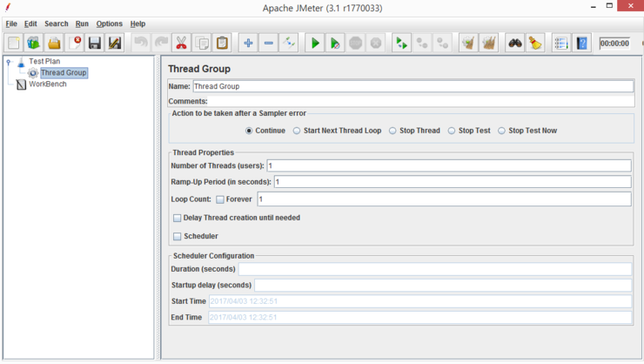644x364 pixels.
Task: Select Test Plan in the tree
Action: pos(44,61)
